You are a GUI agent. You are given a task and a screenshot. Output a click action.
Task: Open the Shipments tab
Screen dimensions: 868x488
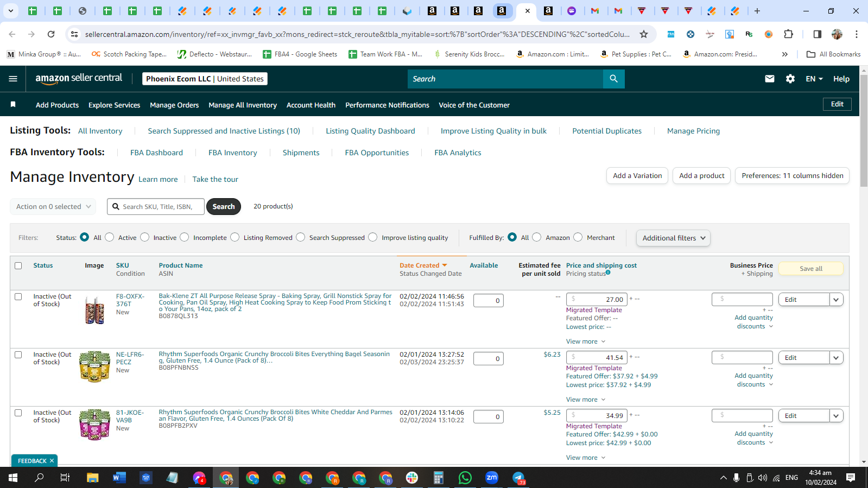[x=301, y=153]
